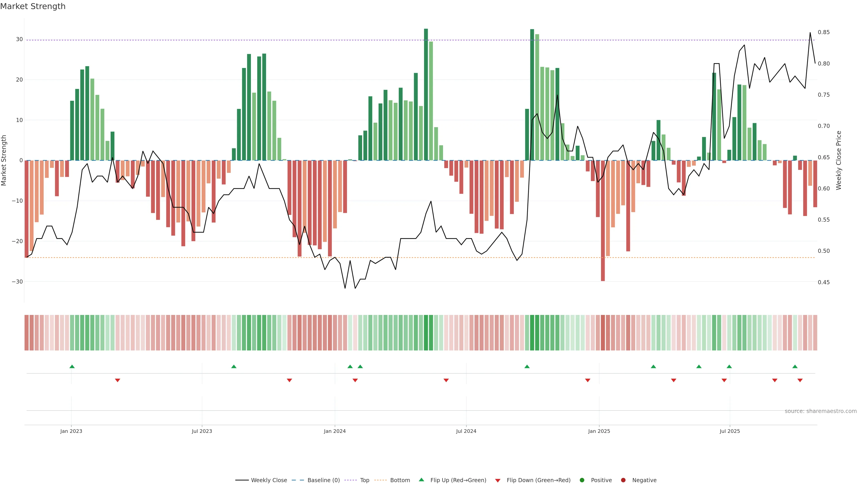The width and height of the screenshot is (868, 488).
Task: Click green flip-up marker after Jul 2023
Action: click(x=234, y=366)
